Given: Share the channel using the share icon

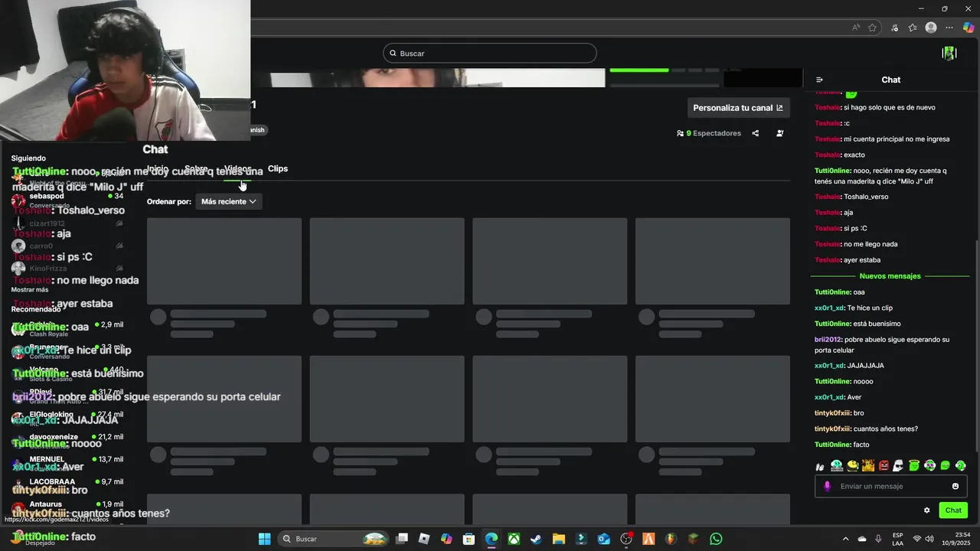Looking at the screenshot, I should tap(755, 133).
